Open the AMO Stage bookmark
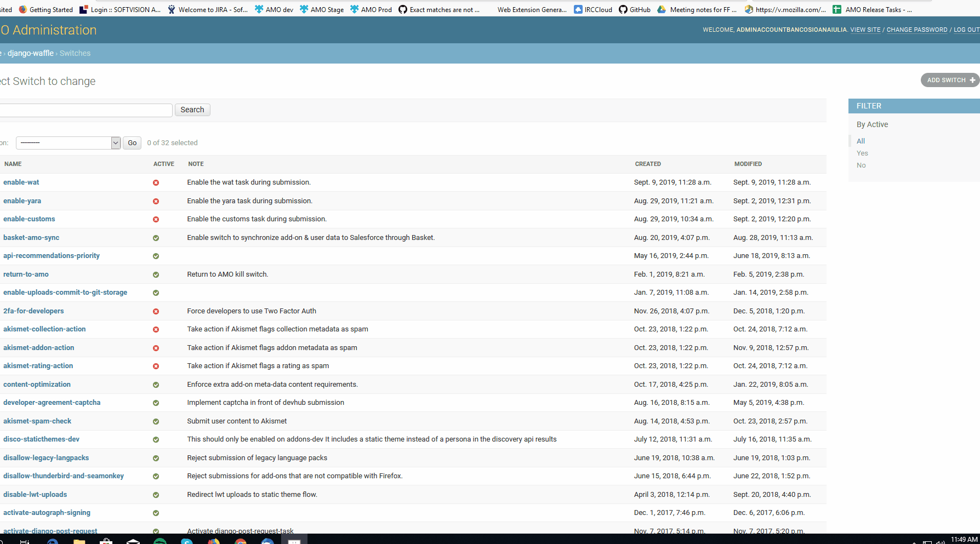The width and height of the screenshot is (980, 544). point(322,9)
